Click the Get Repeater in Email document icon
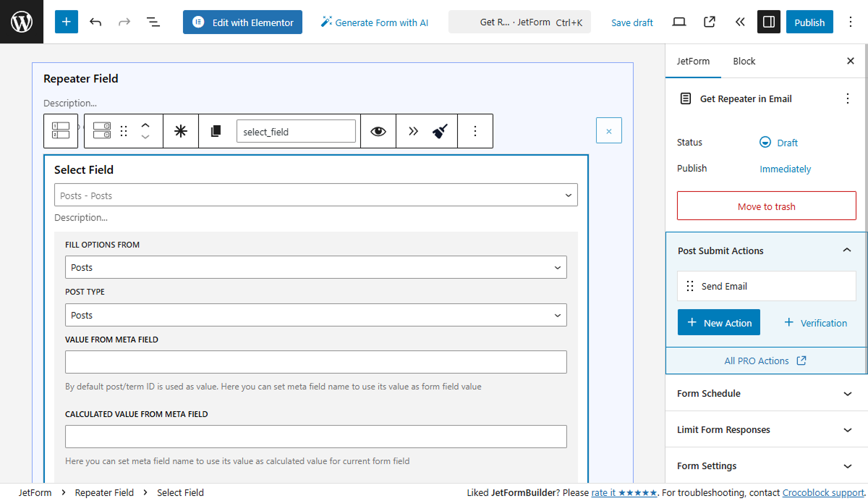The height and width of the screenshot is (501, 868). pos(686,98)
